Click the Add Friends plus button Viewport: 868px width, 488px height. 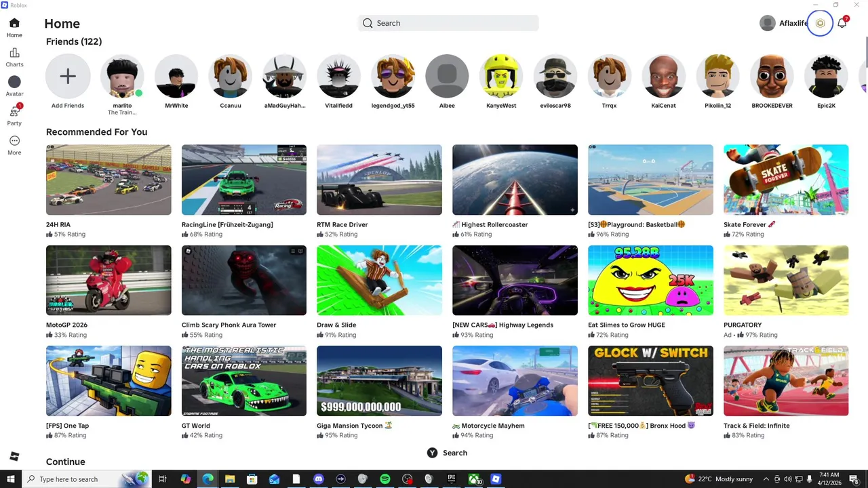click(x=68, y=76)
